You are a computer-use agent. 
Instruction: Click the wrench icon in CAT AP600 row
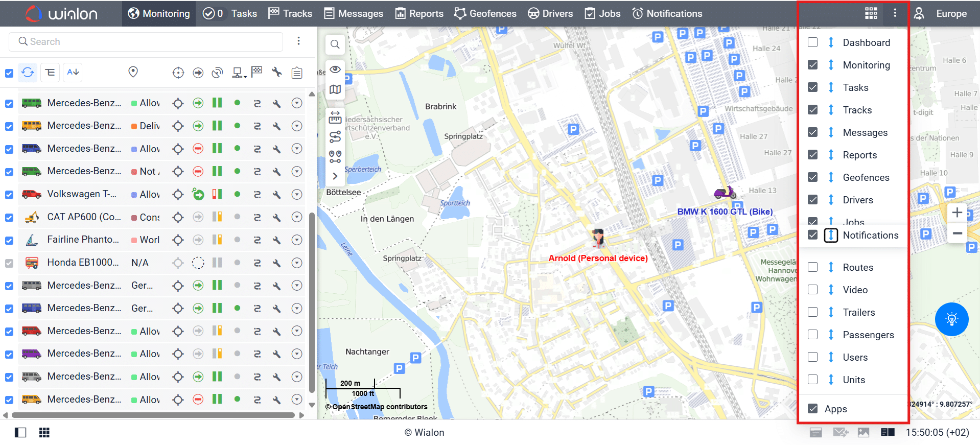tap(276, 217)
